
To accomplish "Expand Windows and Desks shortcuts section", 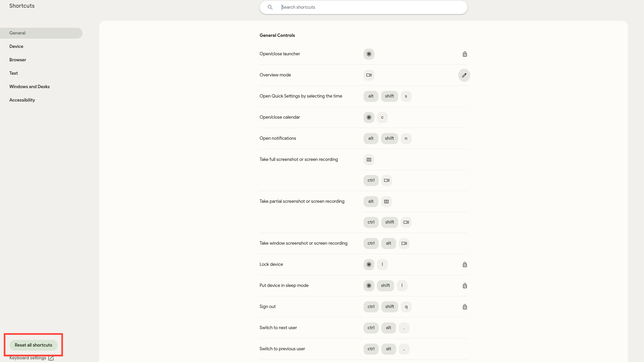I will coord(30,86).
